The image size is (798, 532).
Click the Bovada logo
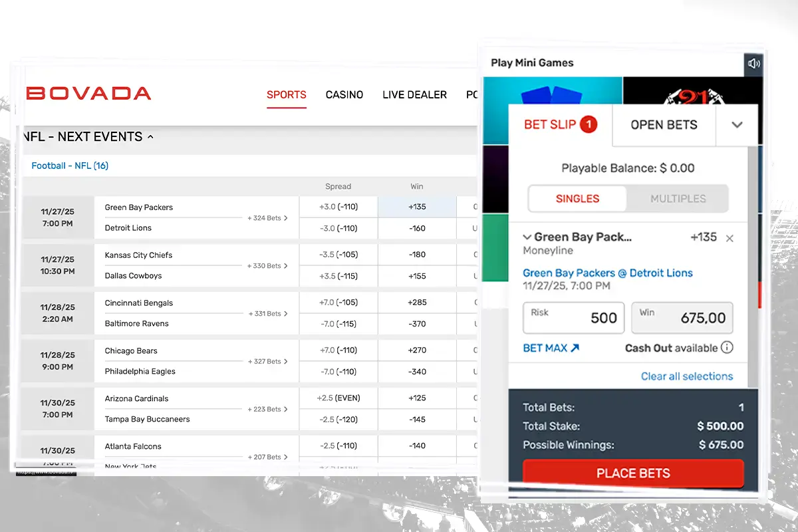click(x=88, y=94)
